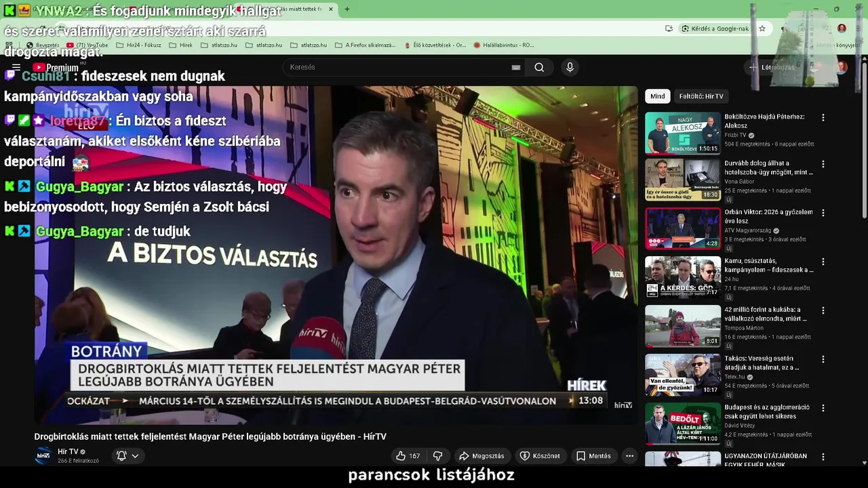Bookmark this page with the star icon
This screenshot has width=868, height=488.
click(762, 28)
